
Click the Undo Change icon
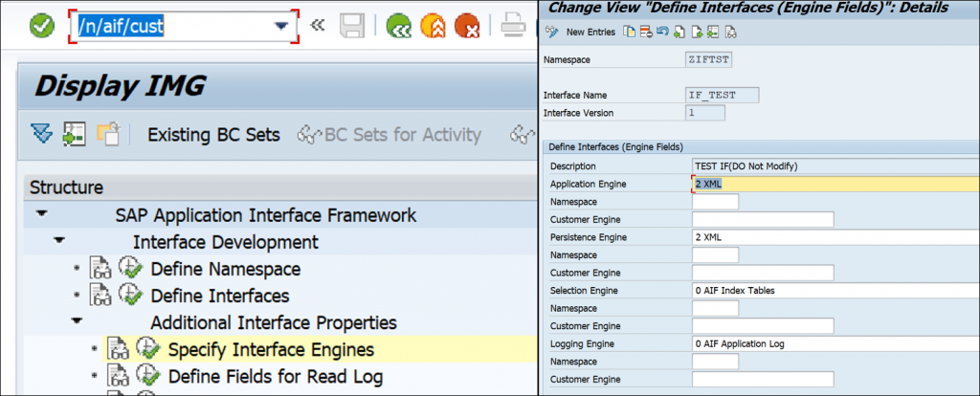662,32
